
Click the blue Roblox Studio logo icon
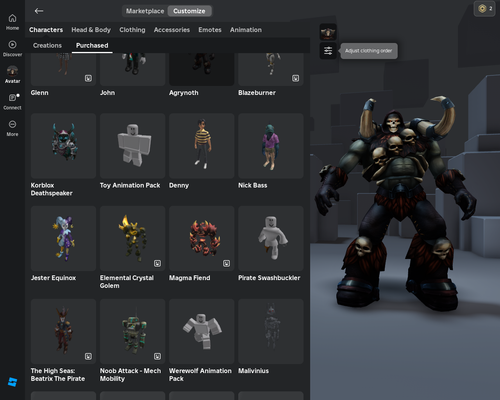click(12, 382)
